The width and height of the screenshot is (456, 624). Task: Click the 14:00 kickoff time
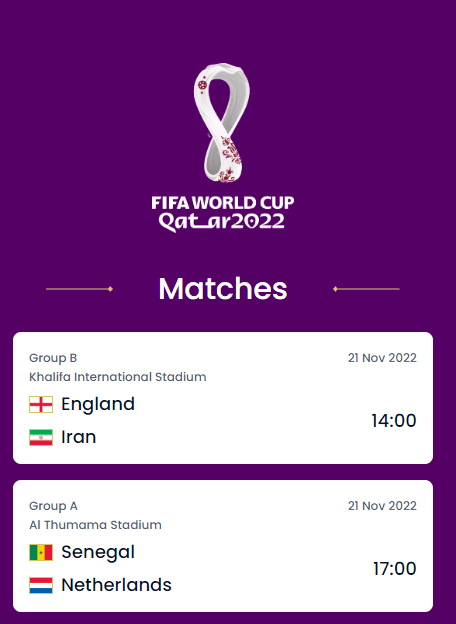394,421
